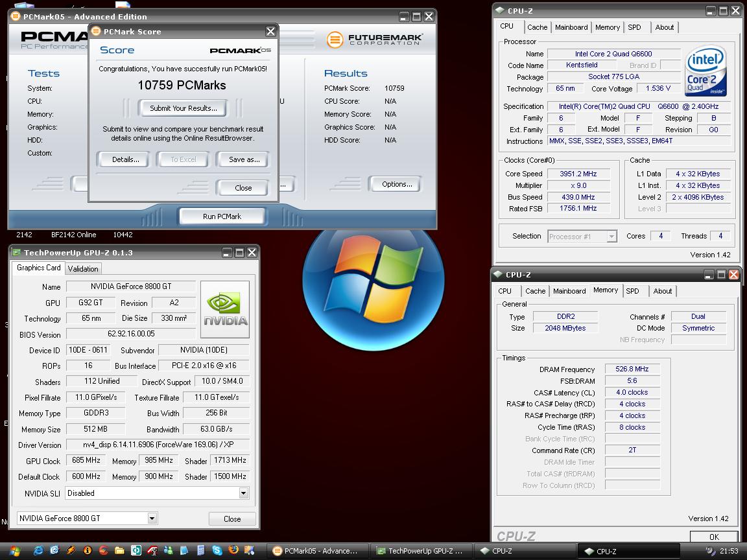Launch MSN Messenger from quick launch
Viewport: 747px width, 560px height.
click(168, 550)
